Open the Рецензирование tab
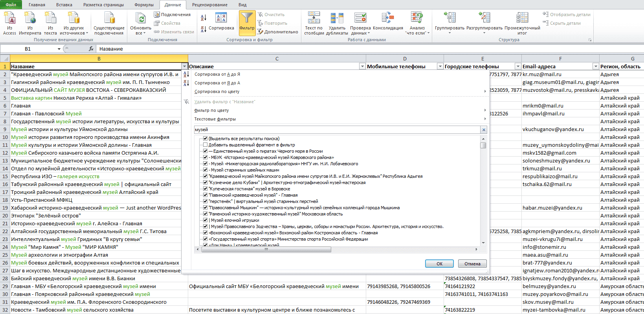Viewport: 644px width, 314px height. (210, 5)
